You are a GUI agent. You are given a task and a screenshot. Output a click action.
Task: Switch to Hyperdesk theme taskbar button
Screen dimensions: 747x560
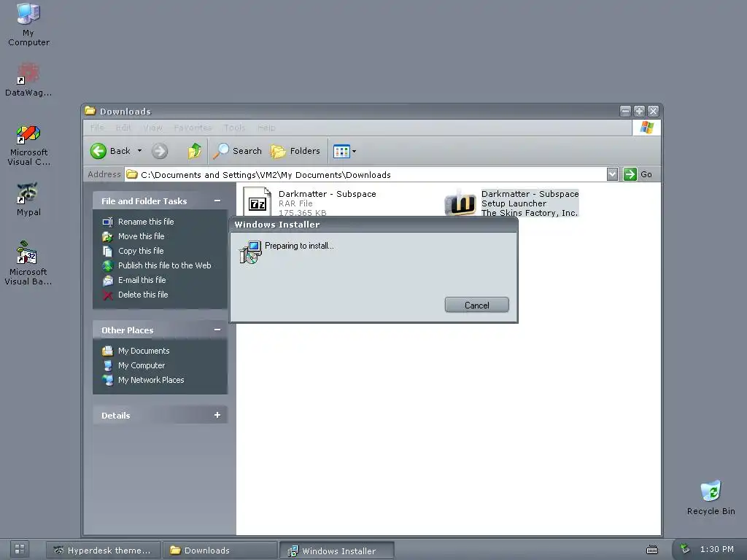(104, 551)
